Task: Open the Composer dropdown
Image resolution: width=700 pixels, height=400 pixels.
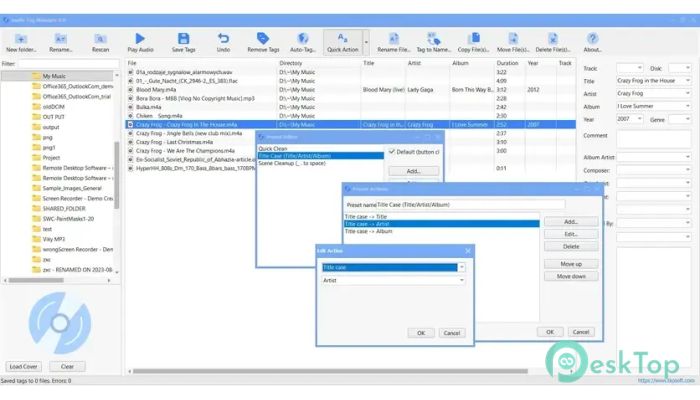Action: click(688, 170)
